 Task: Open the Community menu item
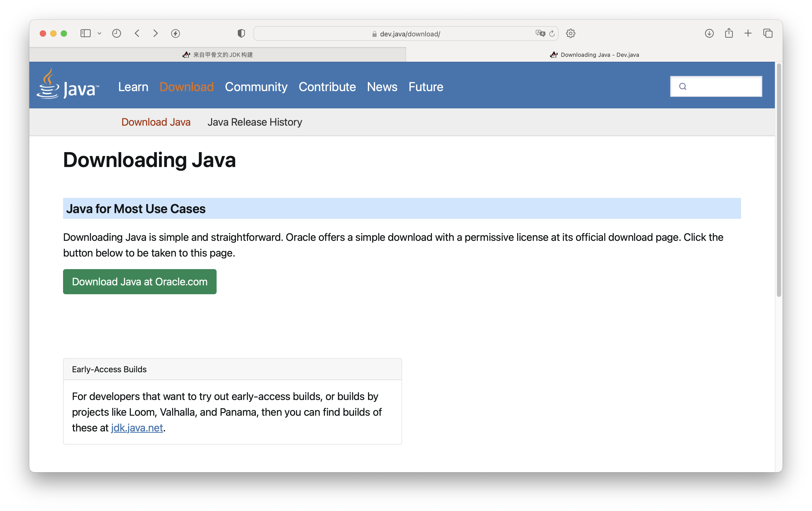click(x=256, y=87)
